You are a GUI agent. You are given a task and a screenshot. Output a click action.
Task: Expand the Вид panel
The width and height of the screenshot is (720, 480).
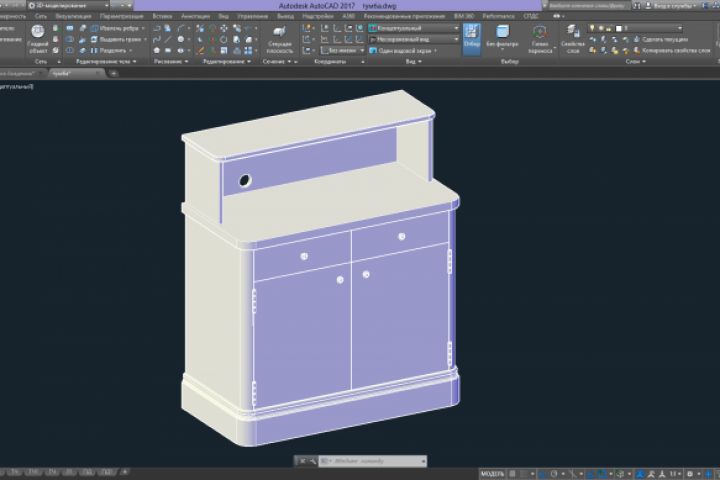pos(413,61)
